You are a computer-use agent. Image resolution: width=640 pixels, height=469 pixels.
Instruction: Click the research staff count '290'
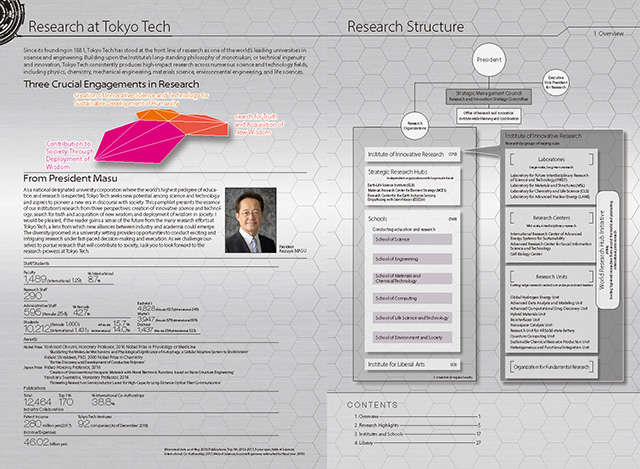(33, 296)
